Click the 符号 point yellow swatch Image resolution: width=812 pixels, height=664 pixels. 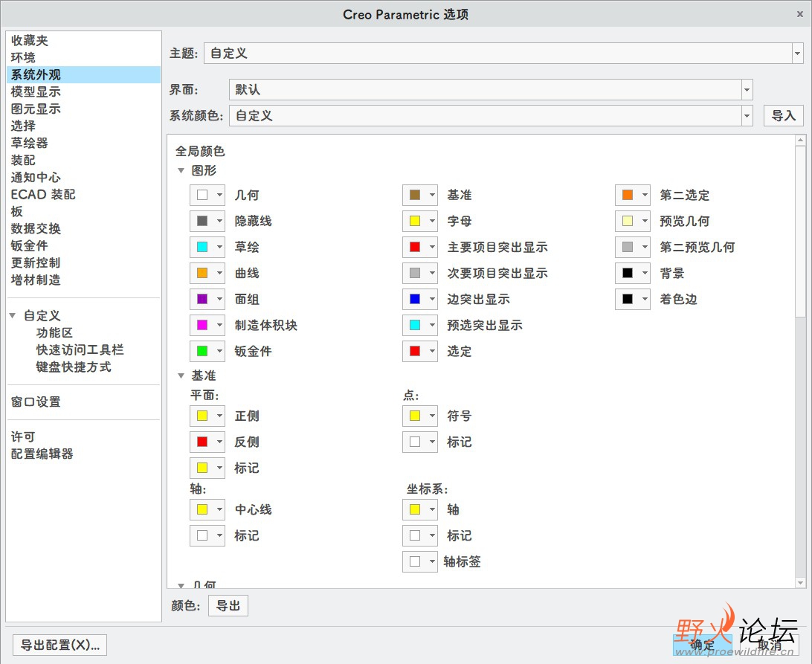coord(415,416)
